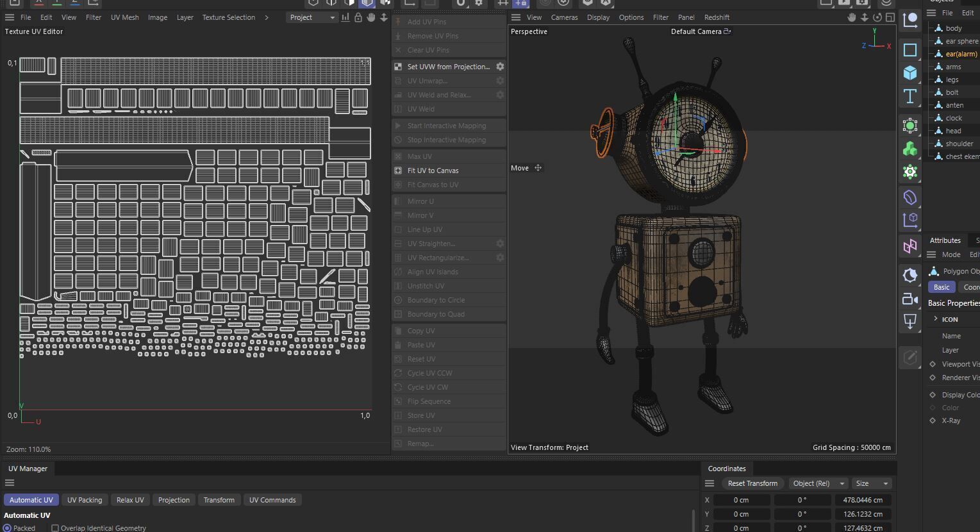
Task: Open the Texture Selection menu
Action: click(229, 17)
